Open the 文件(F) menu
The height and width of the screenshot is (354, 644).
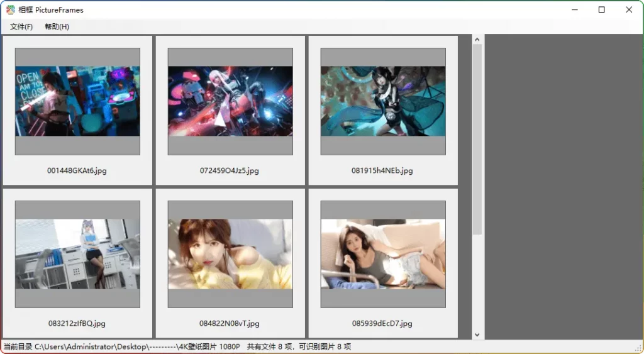coord(21,27)
